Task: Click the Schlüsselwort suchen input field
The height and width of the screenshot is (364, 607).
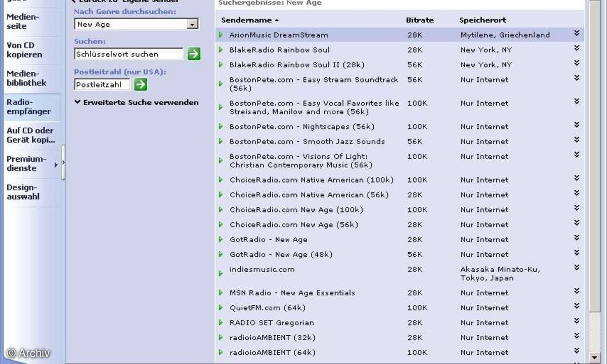Action: (128, 54)
